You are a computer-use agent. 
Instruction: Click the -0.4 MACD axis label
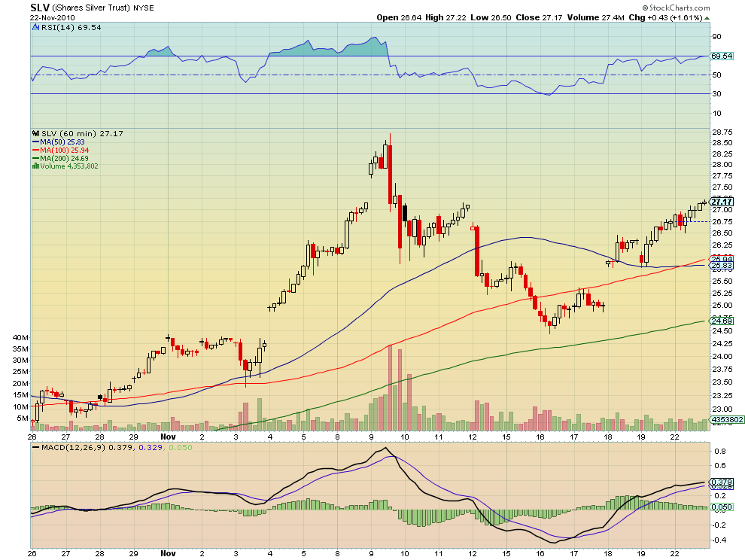click(x=719, y=540)
